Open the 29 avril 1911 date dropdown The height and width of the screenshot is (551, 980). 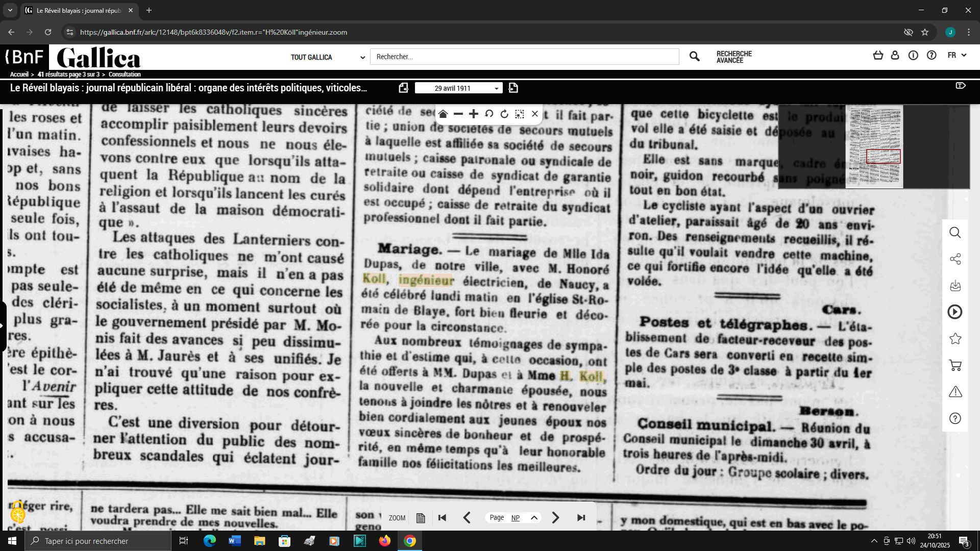click(x=458, y=88)
